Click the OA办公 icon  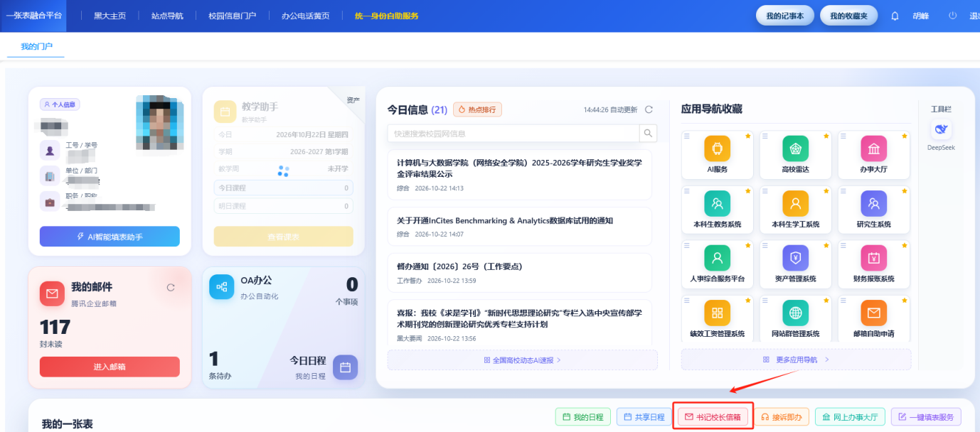pyautogui.click(x=222, y=287)
